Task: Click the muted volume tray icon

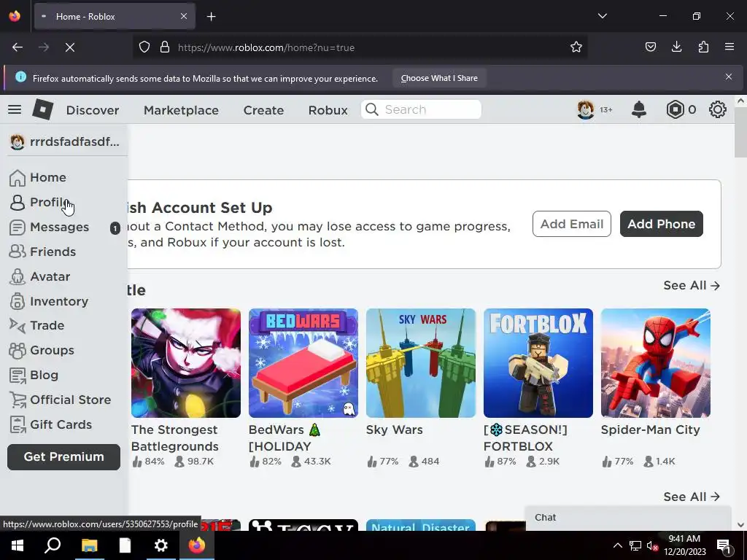Action: click(x=651, y=545)
